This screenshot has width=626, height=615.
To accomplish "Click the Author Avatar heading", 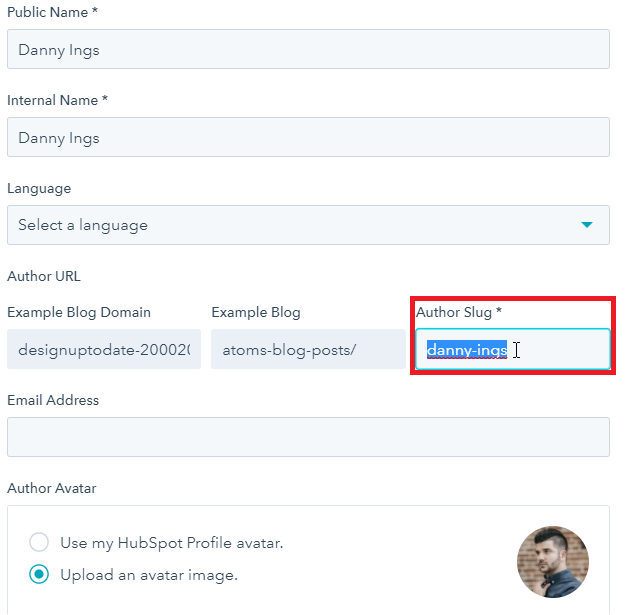I will pyautogui.click(x=54, y=488).
